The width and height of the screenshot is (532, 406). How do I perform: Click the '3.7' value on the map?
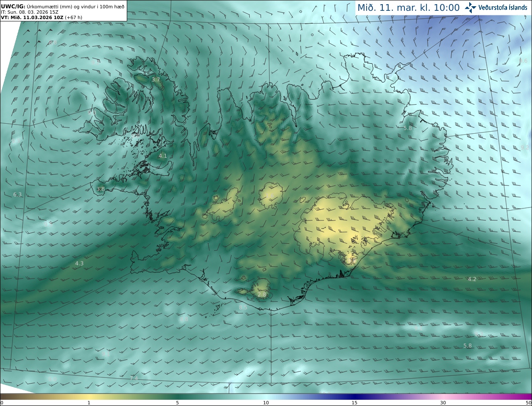pos(156,79)
